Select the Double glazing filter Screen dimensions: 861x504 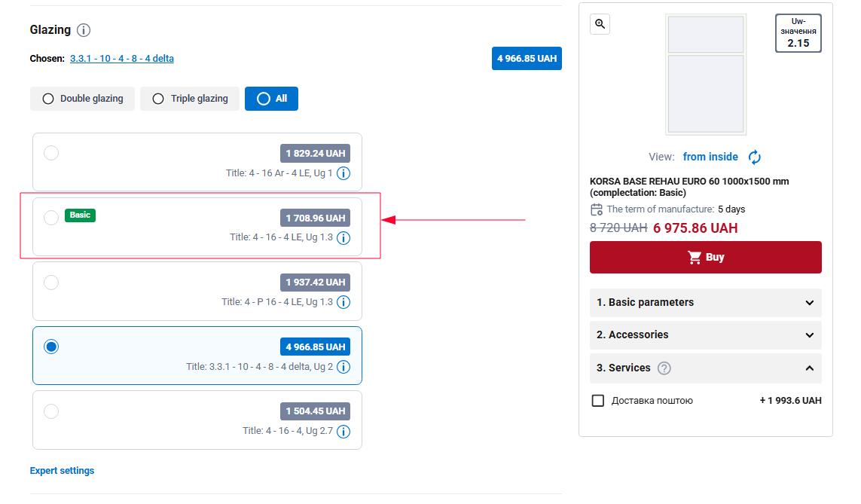(83, 99)
